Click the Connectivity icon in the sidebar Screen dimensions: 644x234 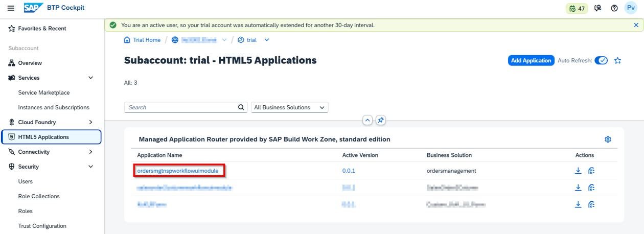(x=12, y=152)
